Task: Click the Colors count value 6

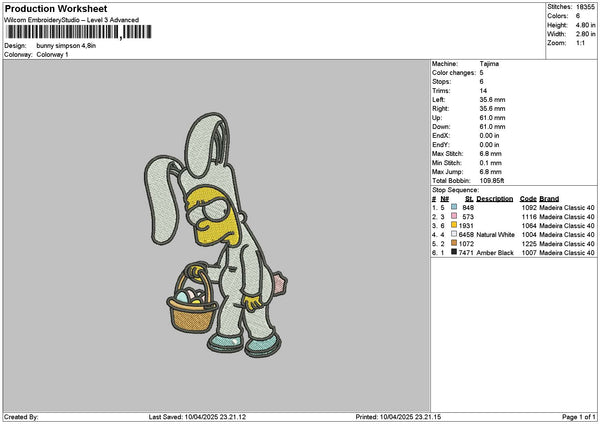Action: pos(578,16)
